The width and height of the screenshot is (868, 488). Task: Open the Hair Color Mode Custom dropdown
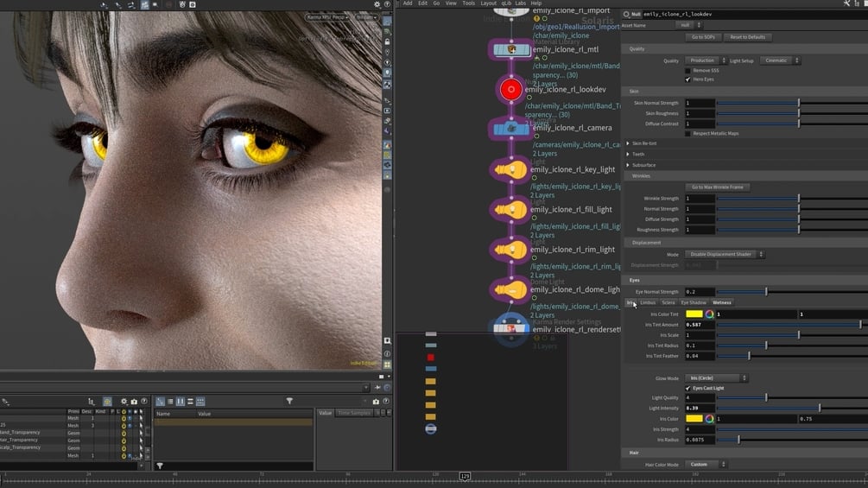[706, 465]
